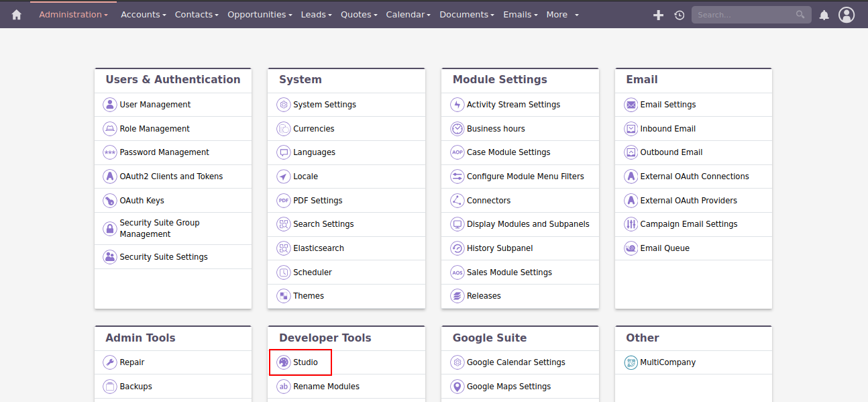Click the Email Settings envelope icon
The height and width of the screenshot is (402, 868).
point(631,105)
